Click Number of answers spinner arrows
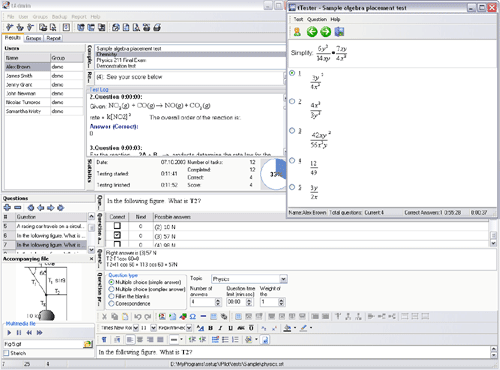Image resolution: width=500 pixels, height=370 pixels. point(218,302)
